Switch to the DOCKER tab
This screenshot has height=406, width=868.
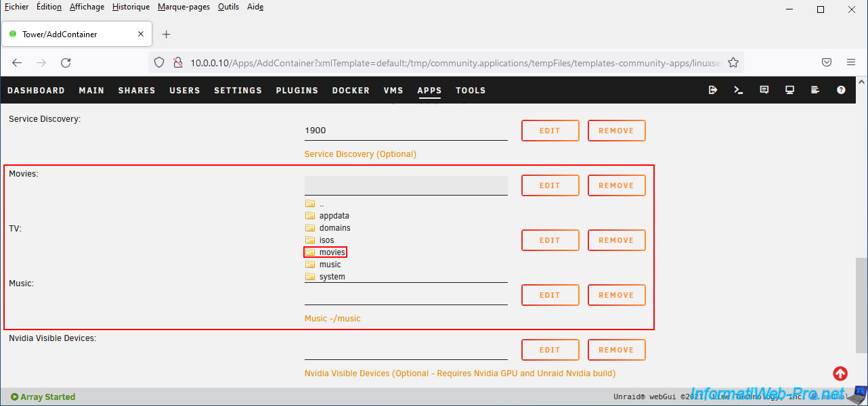351,91
